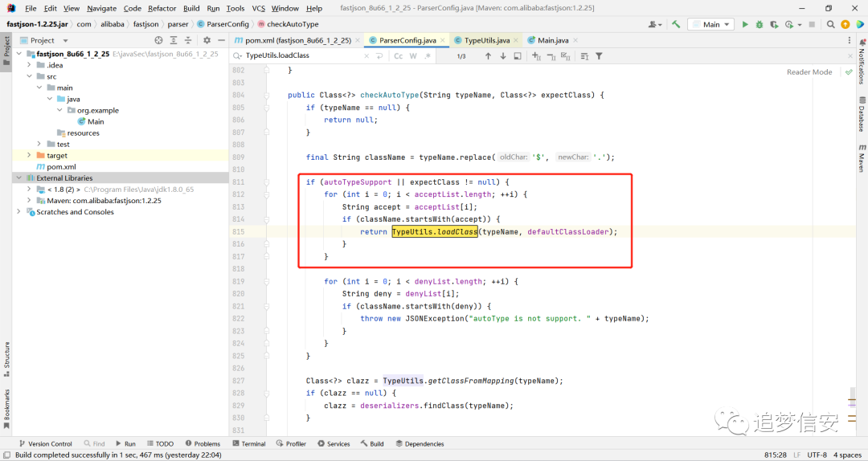This screenshot has width=868, height=461.
Task: Build the project with the hammer icon
Action: click(676, 24)
